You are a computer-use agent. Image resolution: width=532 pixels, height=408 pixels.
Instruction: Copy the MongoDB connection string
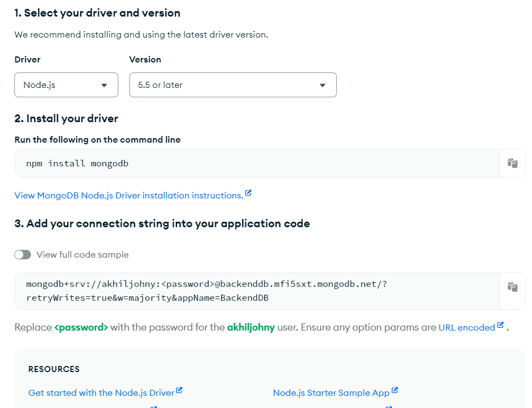pyautogui.click(x=512, y=287)
